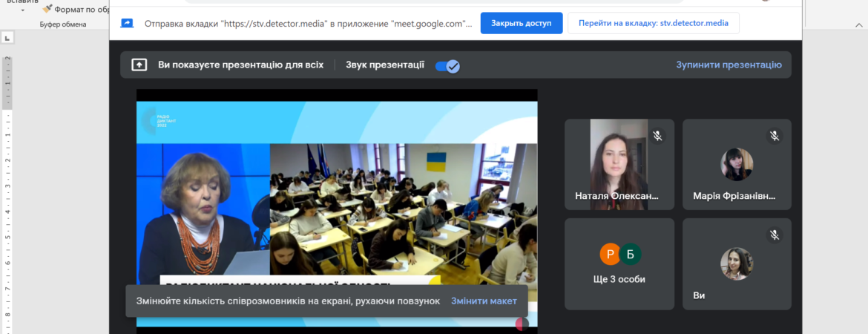This screenshot has width=868, height=334.
Task: Click the 'Р' participant avatar circle
Action: tap(611, 255)
